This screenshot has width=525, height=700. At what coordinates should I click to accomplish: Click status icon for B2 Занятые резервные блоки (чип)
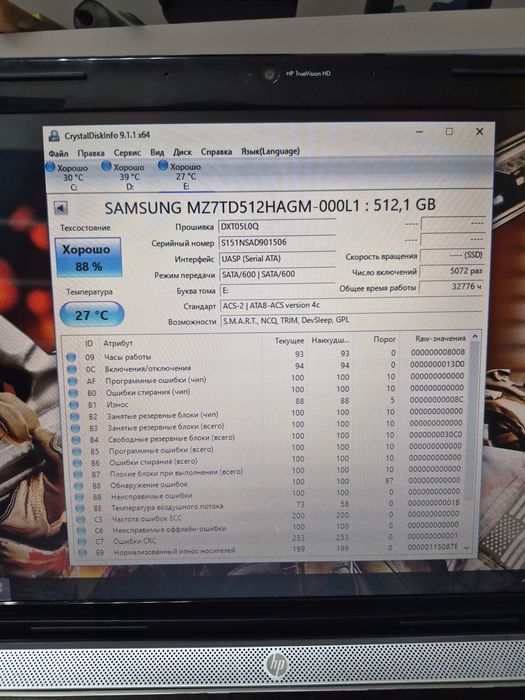point(75,417)
